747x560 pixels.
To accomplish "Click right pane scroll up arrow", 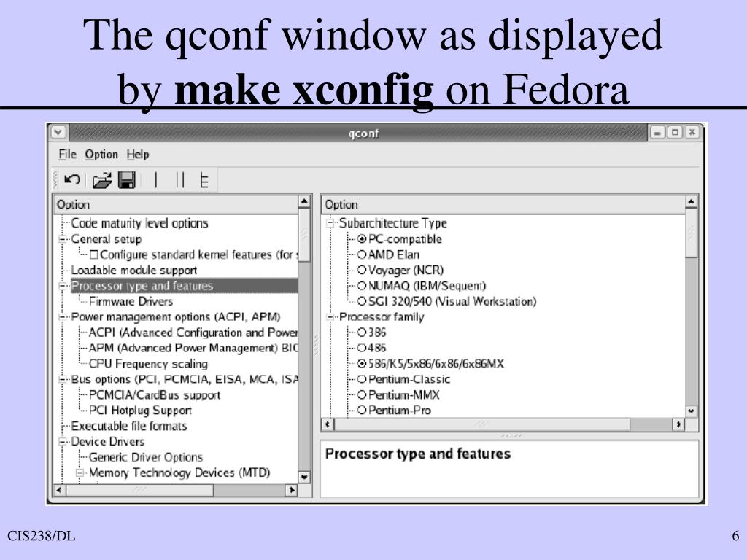I will click(692, 202).
